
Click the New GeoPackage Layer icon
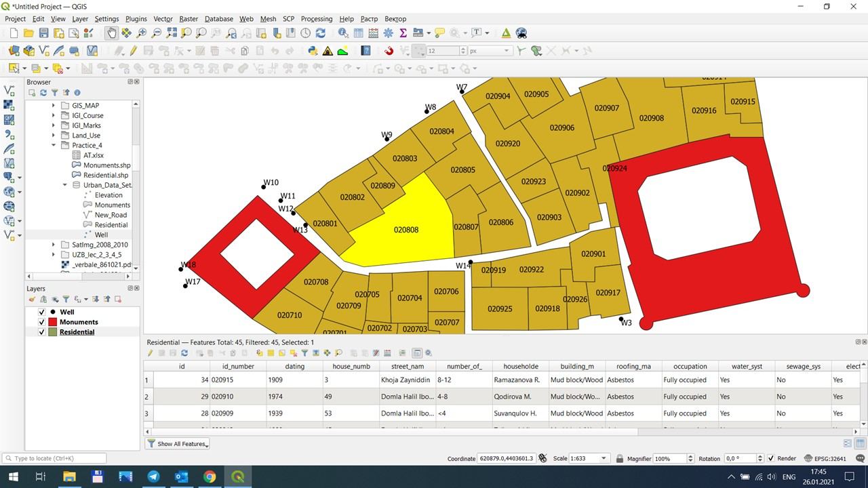[x=28, y=51]
